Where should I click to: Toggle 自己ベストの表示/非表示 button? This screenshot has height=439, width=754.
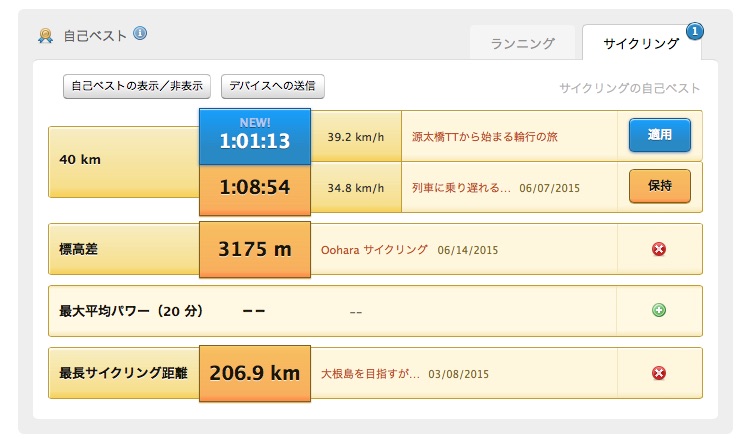click(137, 86)
